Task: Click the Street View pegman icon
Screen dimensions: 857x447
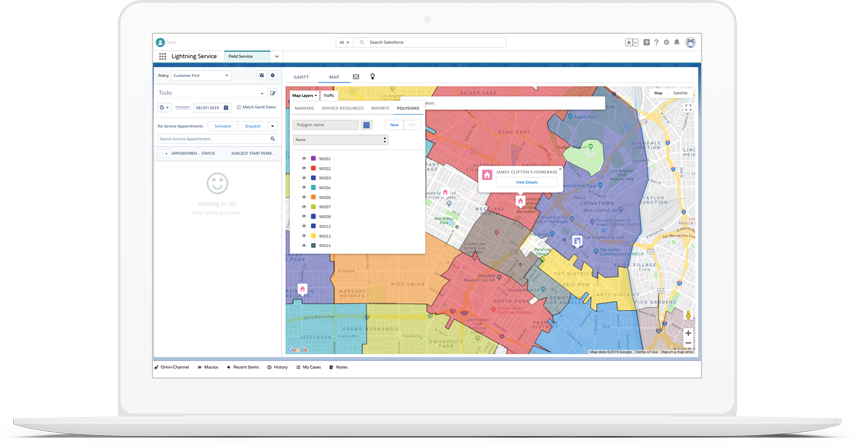Action: pyautogui.click(x=688, y=315)
